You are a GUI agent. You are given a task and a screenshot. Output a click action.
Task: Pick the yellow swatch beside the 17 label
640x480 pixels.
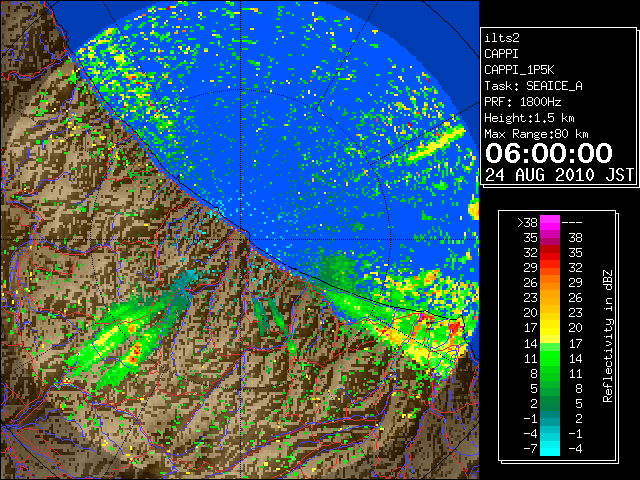point(550,328)
